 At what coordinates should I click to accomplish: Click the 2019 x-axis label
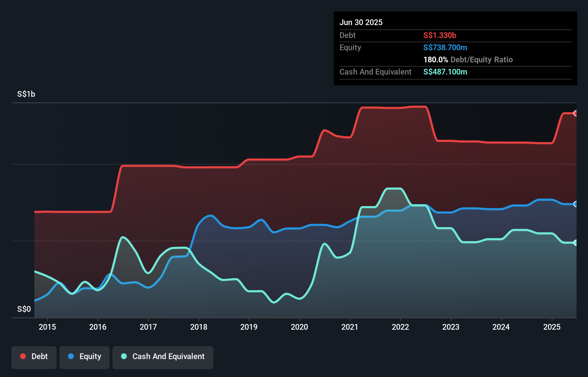(x=249, y=327)
